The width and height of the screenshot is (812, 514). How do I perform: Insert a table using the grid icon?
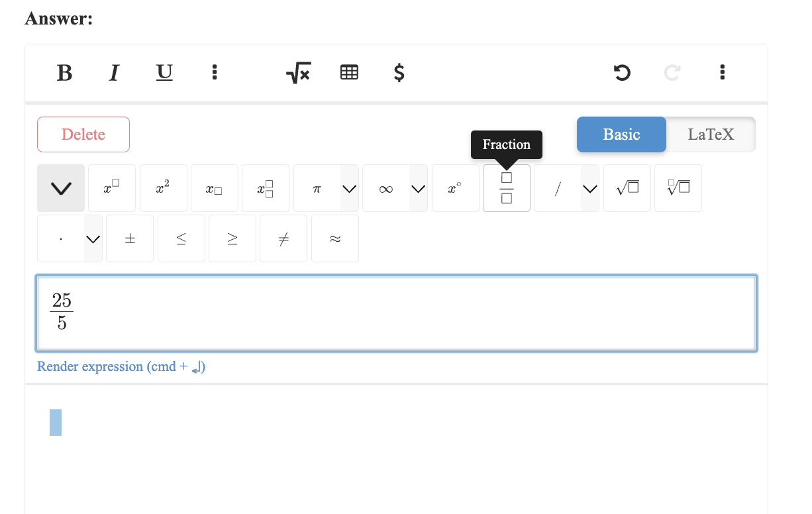349,73
